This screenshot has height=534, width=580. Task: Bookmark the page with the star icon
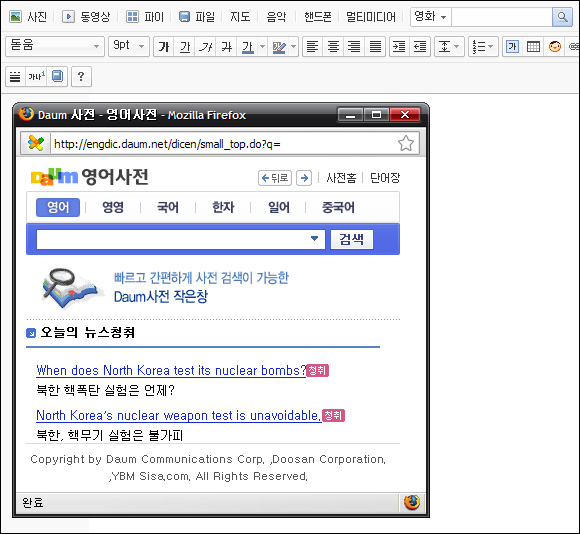[406, 143]
